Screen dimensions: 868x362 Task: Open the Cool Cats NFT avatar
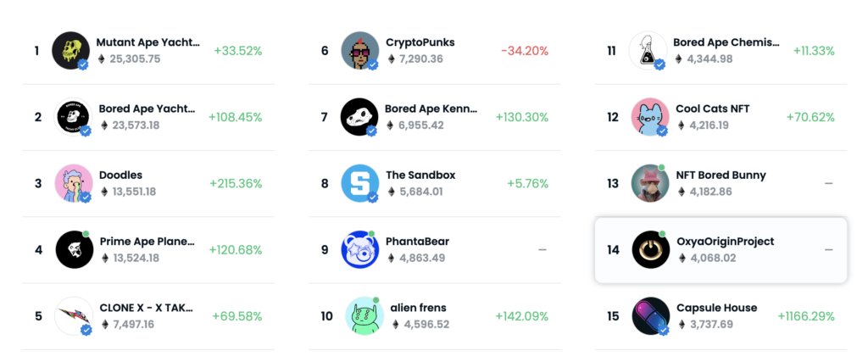click(x=650, y=117)
